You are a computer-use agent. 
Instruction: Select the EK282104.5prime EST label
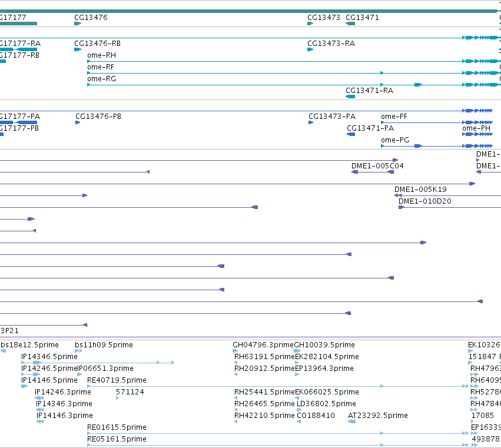pyautogui.click(x=327, y=357)
